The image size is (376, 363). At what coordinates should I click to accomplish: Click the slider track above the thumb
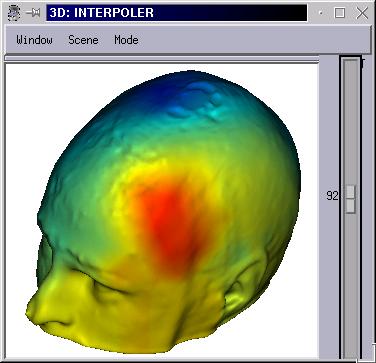[x=350, y=122]
